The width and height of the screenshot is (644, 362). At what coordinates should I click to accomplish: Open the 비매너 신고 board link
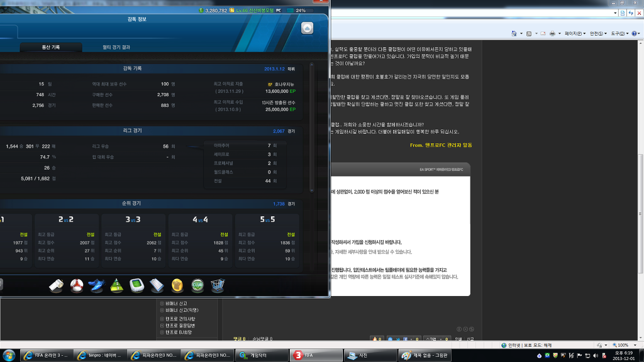[176, 304]
